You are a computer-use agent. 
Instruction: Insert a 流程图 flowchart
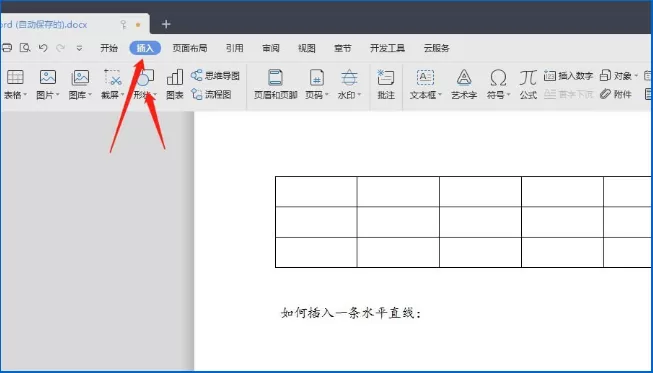[211, 94]
